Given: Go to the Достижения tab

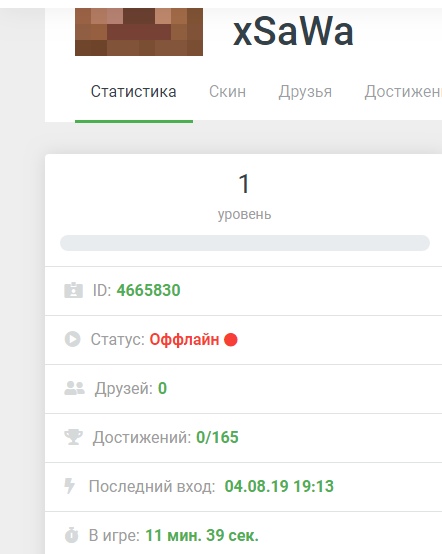Looking at the screenshot, I should point(403,92).
